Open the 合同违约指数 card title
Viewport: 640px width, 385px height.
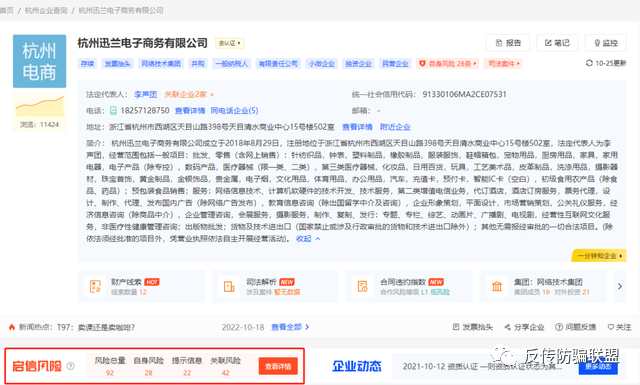[x=403, y=282]
